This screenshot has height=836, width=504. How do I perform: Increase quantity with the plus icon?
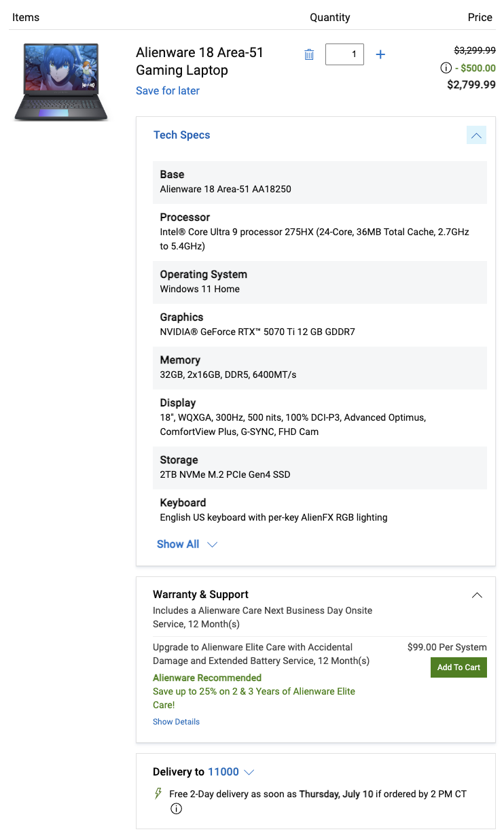coord(380,54)
